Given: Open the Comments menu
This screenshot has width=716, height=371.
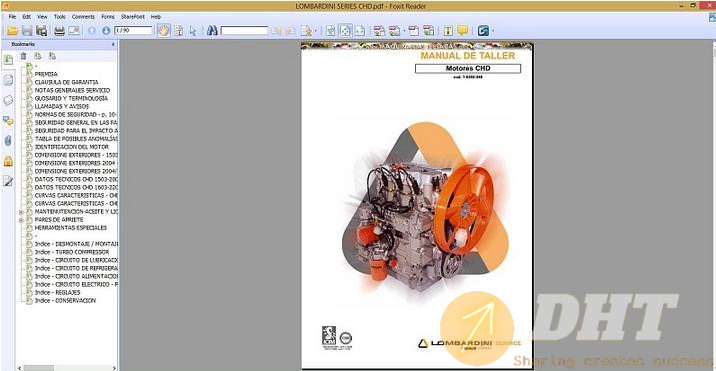Looking at the screenshot, I should tap(83, 16).
